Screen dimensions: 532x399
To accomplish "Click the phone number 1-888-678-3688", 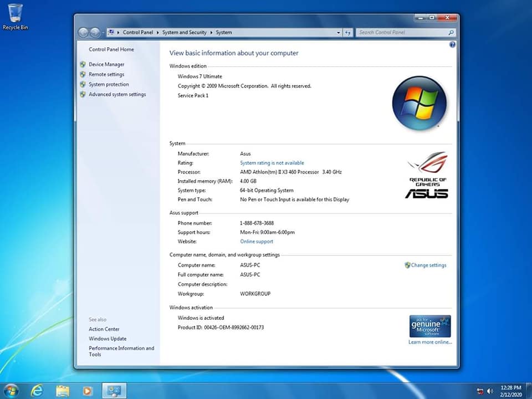I will pyautogui.click(x=257, y=223).
